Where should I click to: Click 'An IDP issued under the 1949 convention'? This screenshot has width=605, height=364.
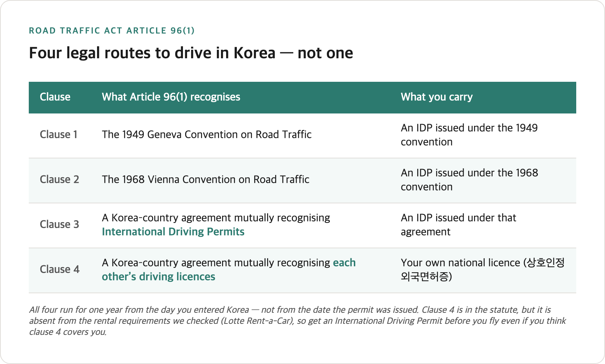469,135
